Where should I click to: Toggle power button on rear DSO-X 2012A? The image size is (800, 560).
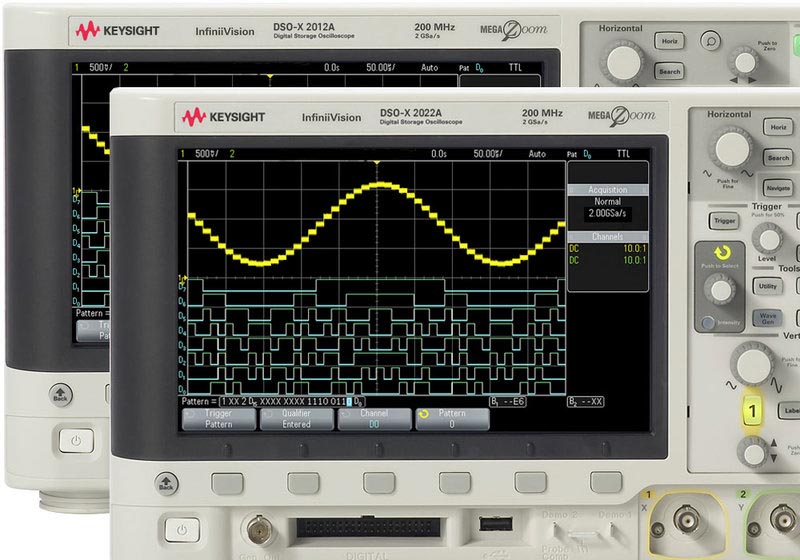coord(76,441)
